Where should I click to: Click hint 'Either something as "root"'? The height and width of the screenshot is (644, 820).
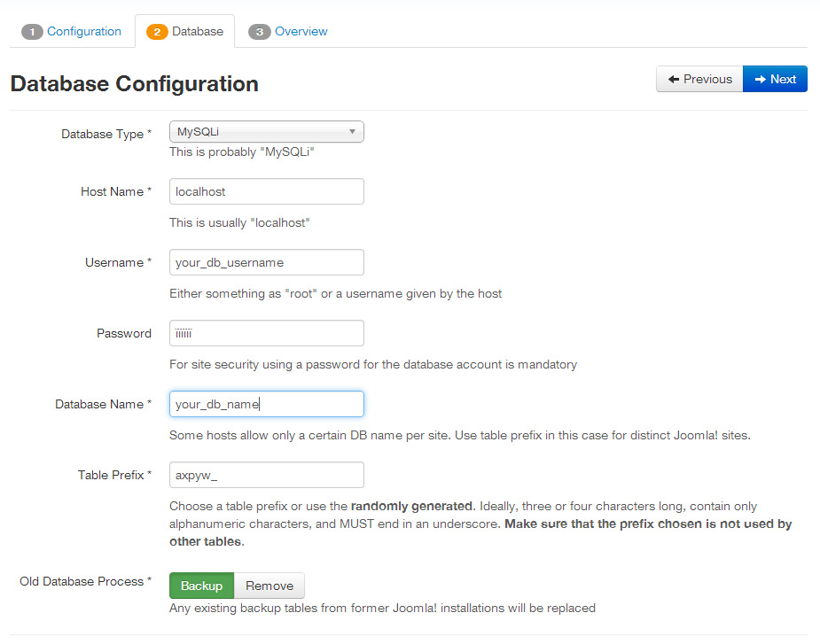tap(335, 294)
